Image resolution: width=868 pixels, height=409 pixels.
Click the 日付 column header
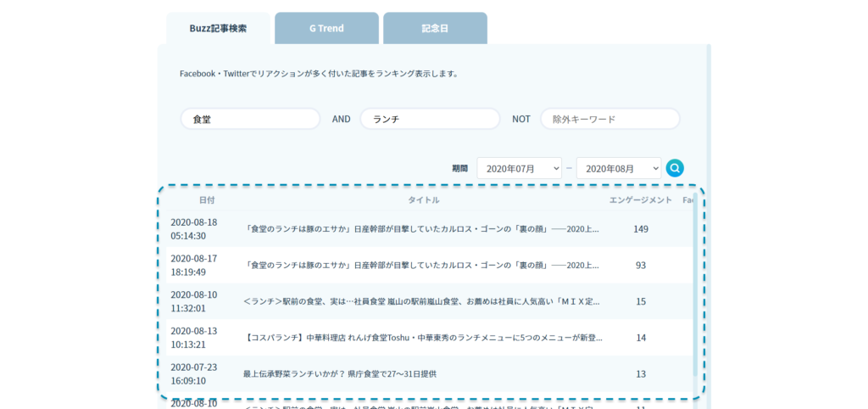click(207, 200)
